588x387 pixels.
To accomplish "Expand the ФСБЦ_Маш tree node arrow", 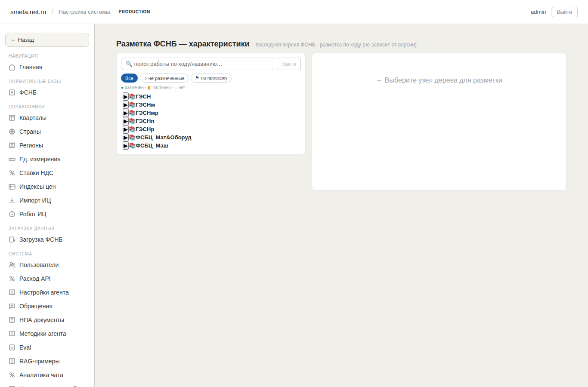I will point(126,146).
